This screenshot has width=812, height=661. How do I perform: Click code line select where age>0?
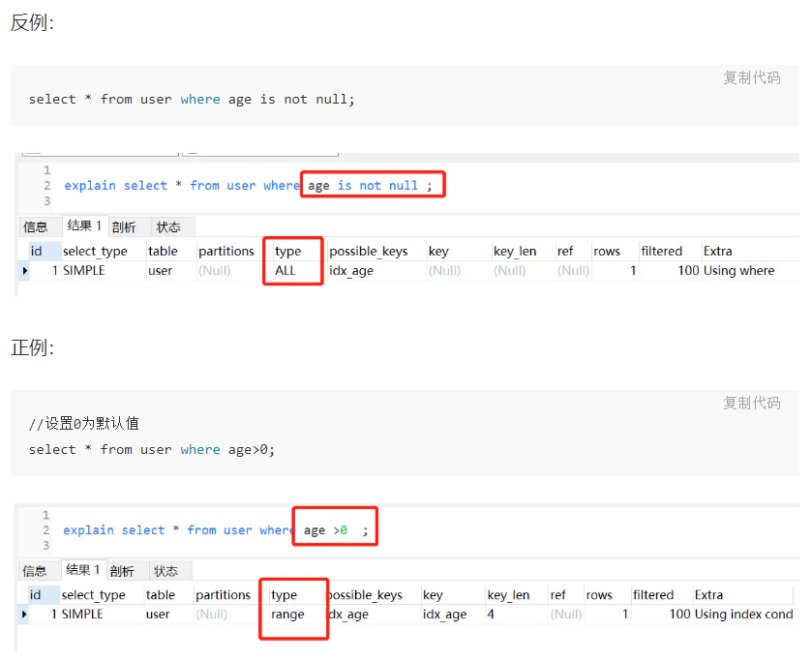152,450
